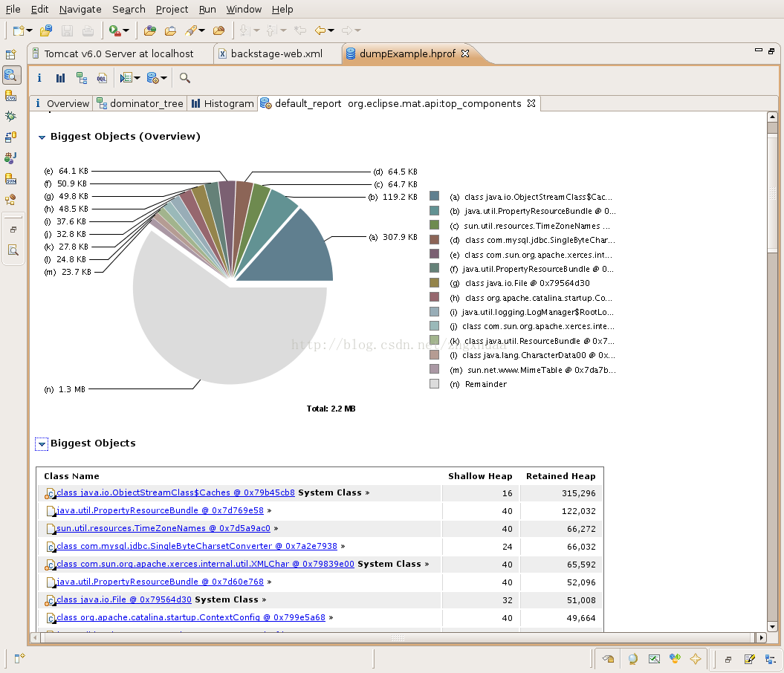Screen dimensions: 784x673
Task: Open dropdown arrow beside flashlight Search icon
Action: 202,31
